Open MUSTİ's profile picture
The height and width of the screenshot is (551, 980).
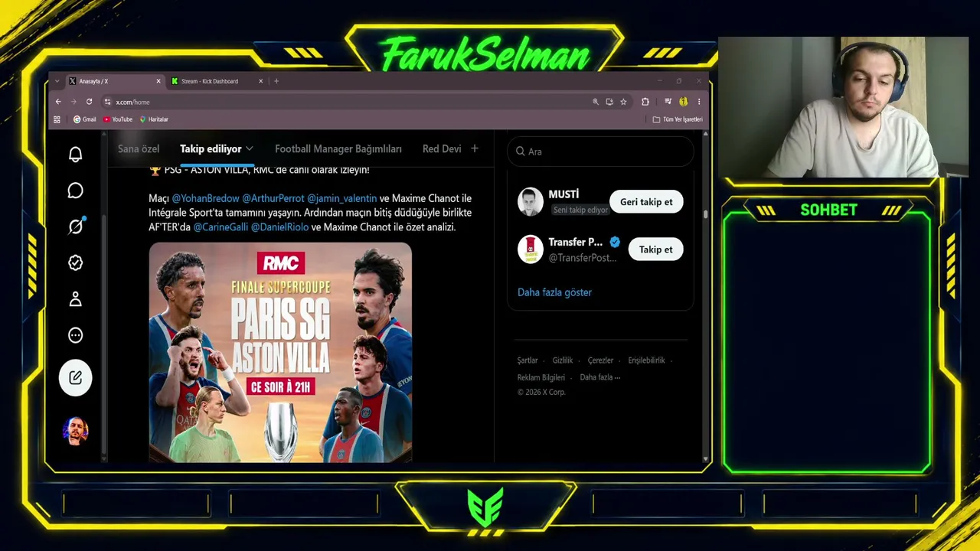[531, 202]
